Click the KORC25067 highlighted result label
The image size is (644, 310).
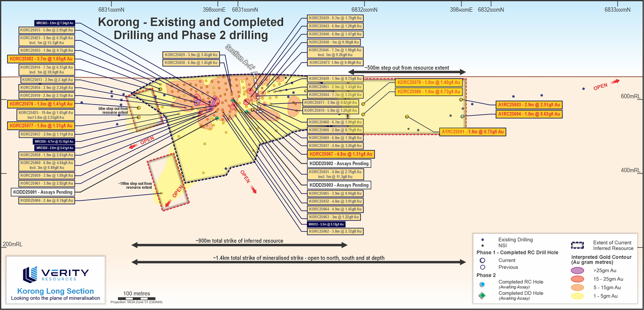coord(341,154)
